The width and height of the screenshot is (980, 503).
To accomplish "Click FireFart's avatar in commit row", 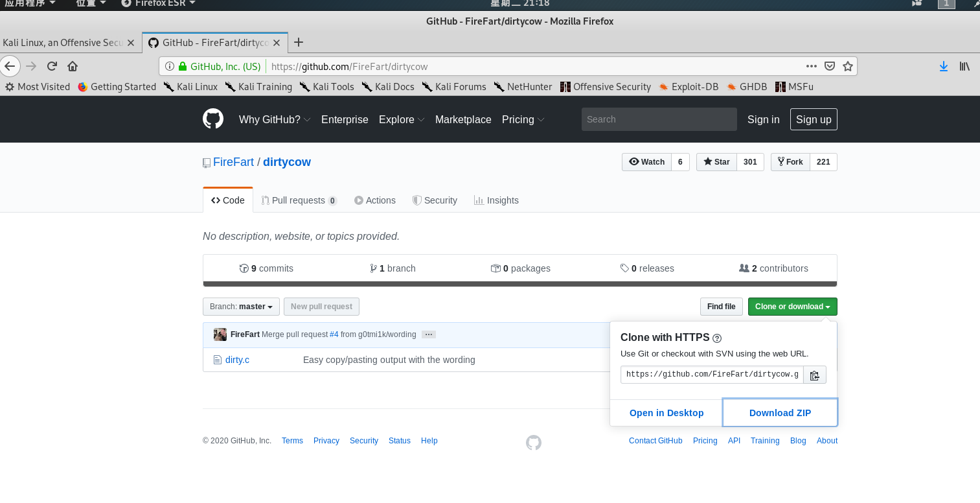I will pyautogui.click(x=220, y=334).
